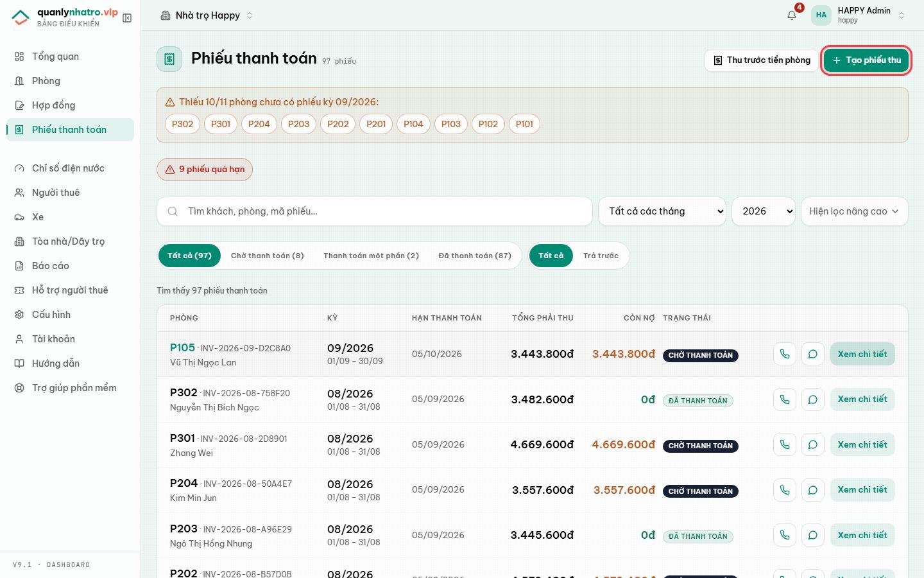This screenshot has height=578, width=924.
Task: Message tenant of room P203
Action: click(813, 535)
